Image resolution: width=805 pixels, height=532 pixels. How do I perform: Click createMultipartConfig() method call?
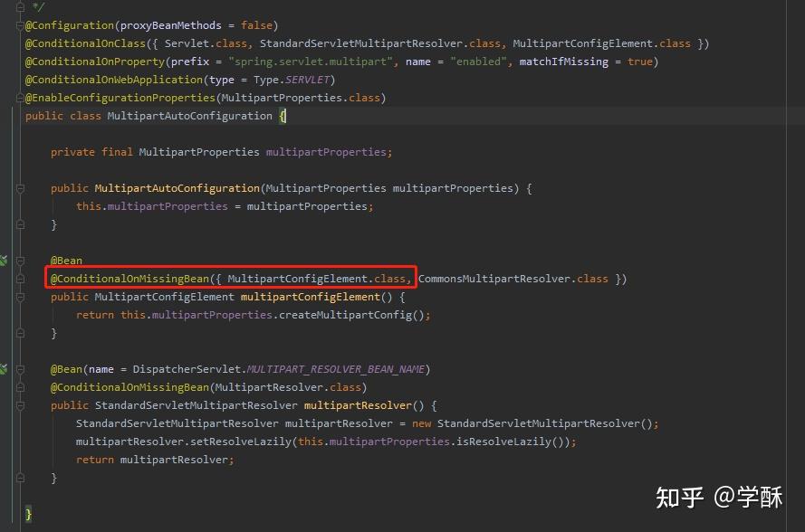pyautogui.click(x=351, y=315)
